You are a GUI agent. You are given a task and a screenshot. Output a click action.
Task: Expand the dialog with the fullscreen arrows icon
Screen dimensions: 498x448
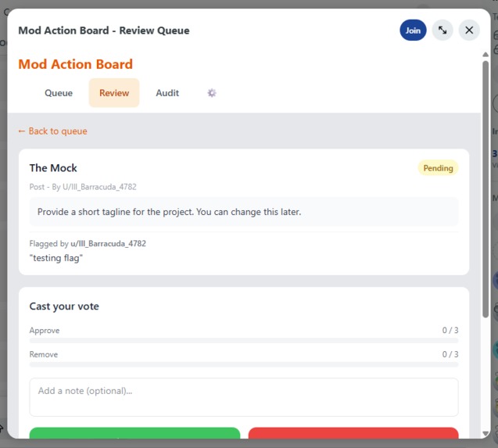(442, 30)
